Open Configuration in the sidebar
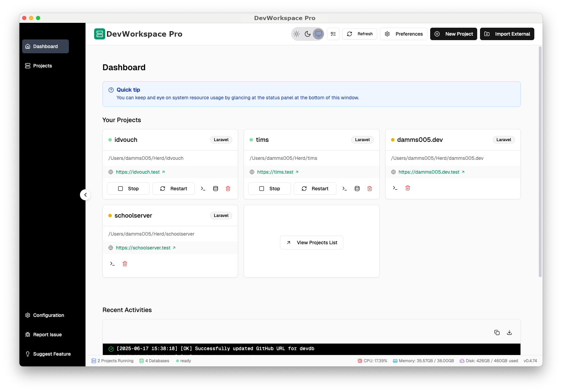Image resolution: width=562 pixels, height=392 pixels. click(x=48, y=315)
